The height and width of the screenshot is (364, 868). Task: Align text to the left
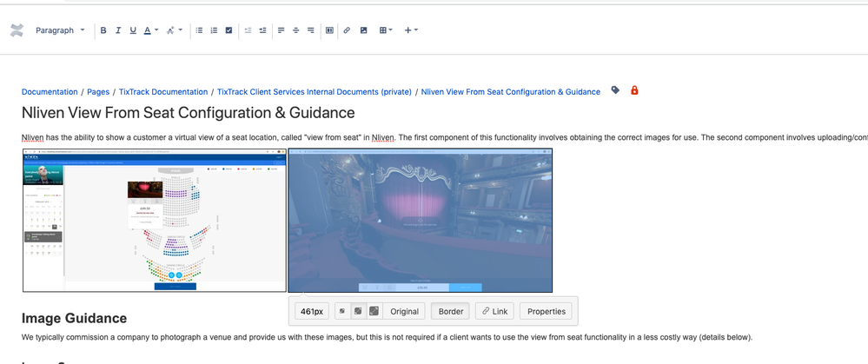pos(282,30)
